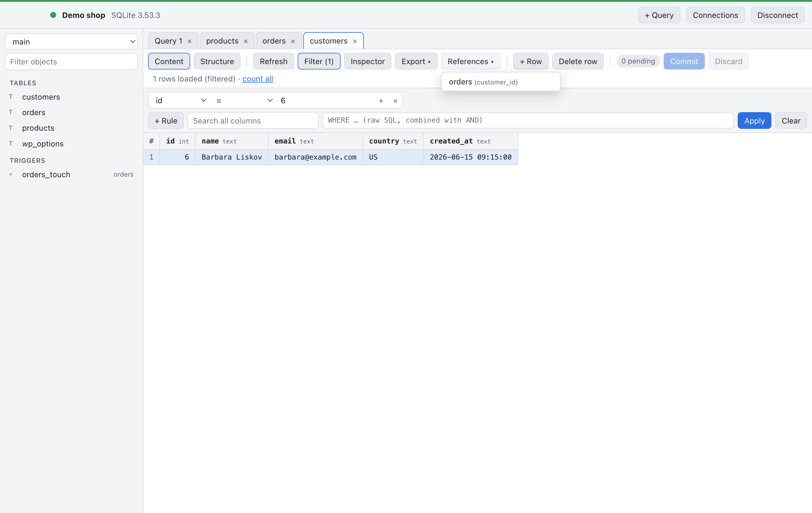Collapse the References dropdown

click(x=470, y=61)
